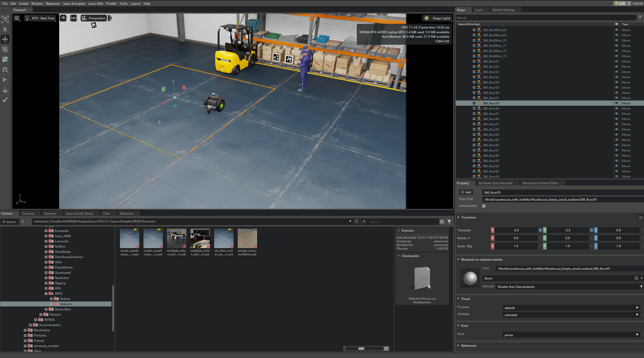Select the Rotate tool in left toolbar

(5, 49)
